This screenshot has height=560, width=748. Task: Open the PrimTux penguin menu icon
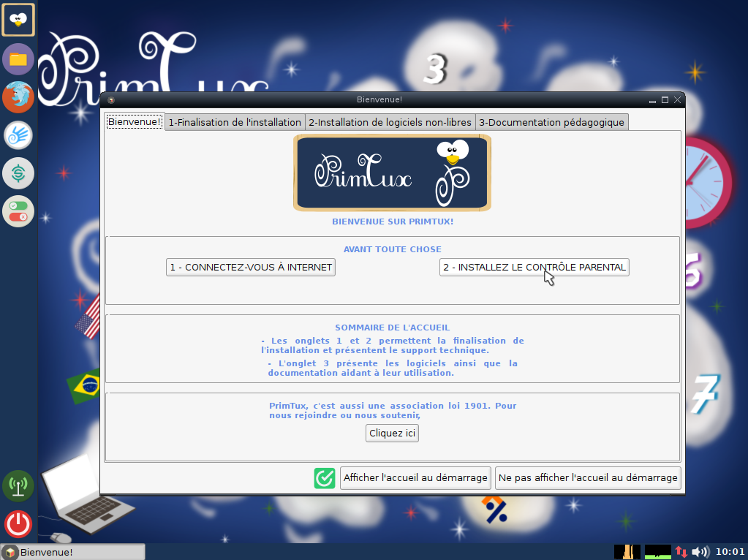tap(18, 20)
